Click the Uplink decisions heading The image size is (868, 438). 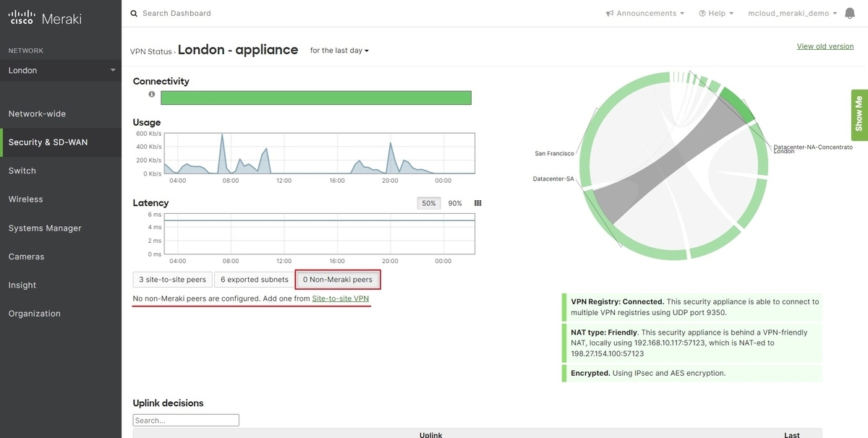pos(169,403)
